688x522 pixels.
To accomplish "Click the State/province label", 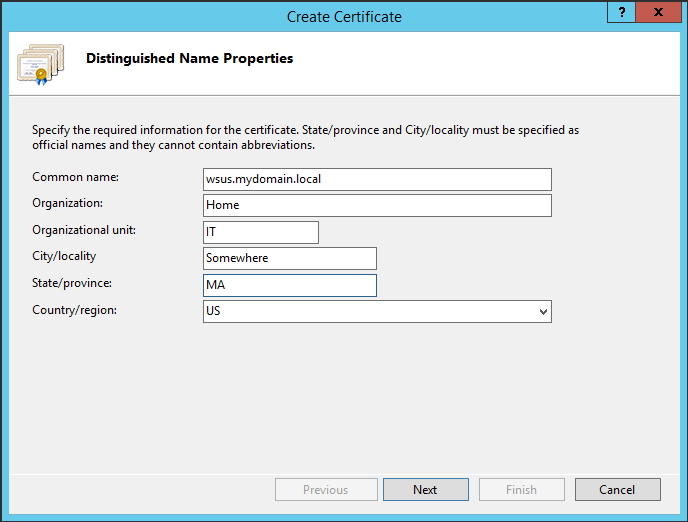I will (72, 283).
